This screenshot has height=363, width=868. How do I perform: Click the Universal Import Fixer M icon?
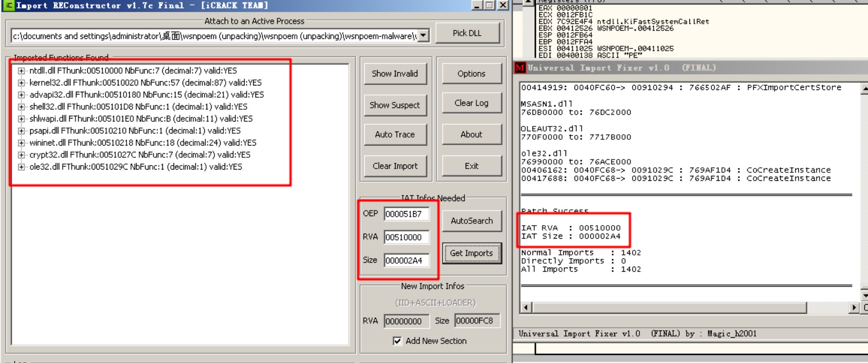[520, 68]
